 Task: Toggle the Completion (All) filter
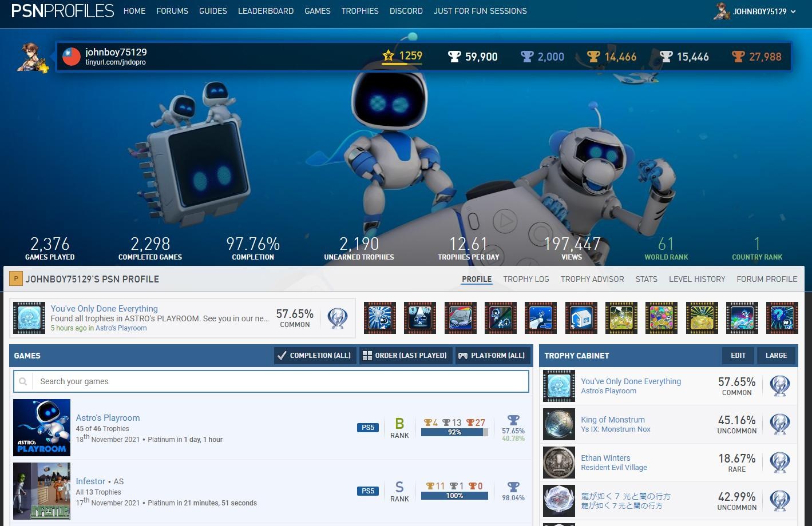click(x=315, y=356)
